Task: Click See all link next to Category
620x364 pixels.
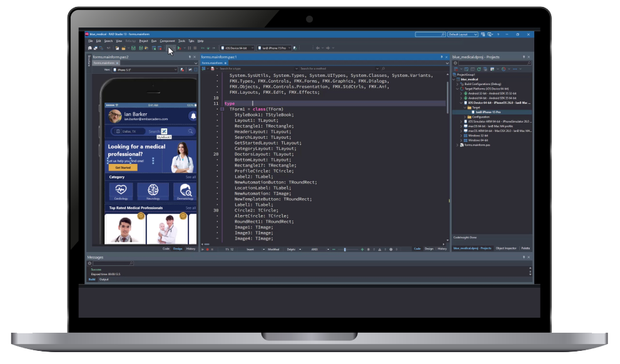Action: pyautogui.click(x=191, y=177)
